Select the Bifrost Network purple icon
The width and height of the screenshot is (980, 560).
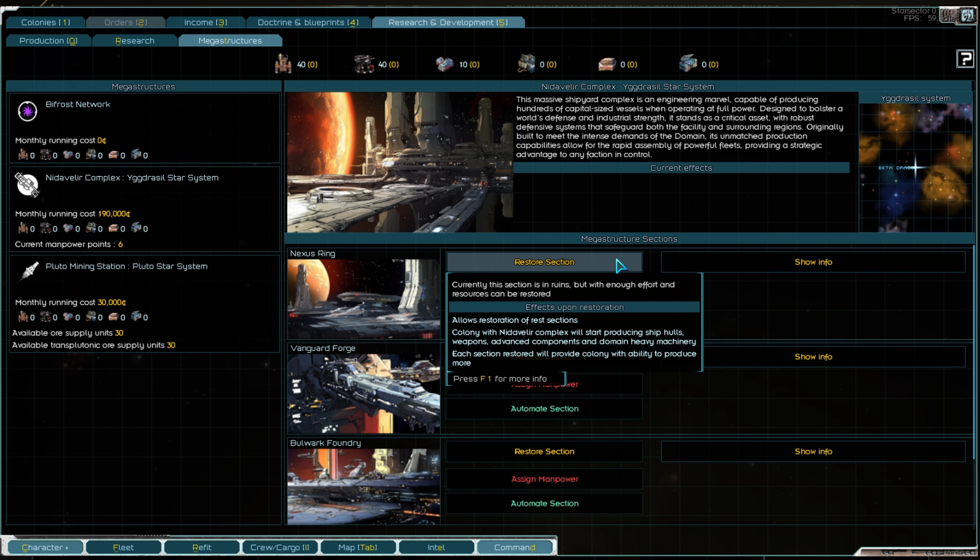(x=27, y=111)
